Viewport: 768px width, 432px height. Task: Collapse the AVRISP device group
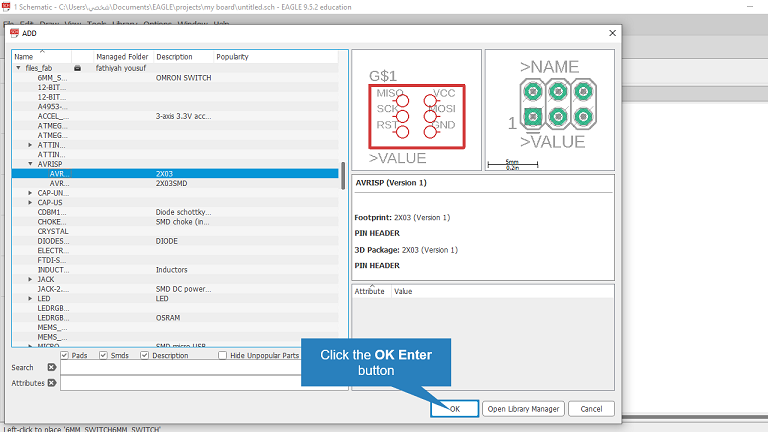[x=30, y=164]
